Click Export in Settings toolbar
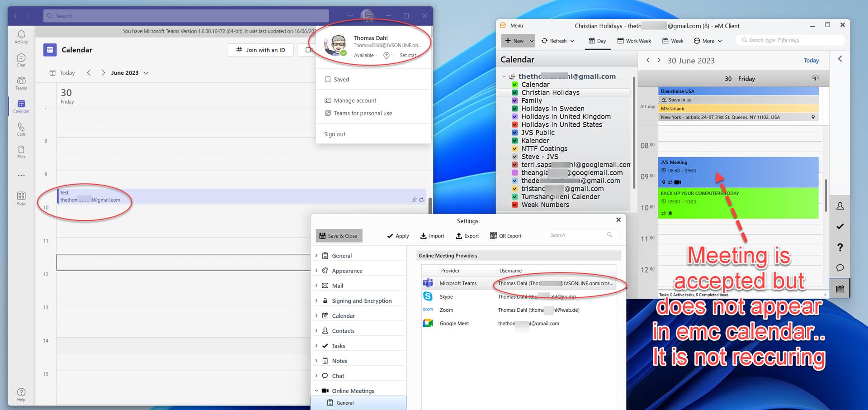The image size is (868, 410). click(x=467, y=236)
